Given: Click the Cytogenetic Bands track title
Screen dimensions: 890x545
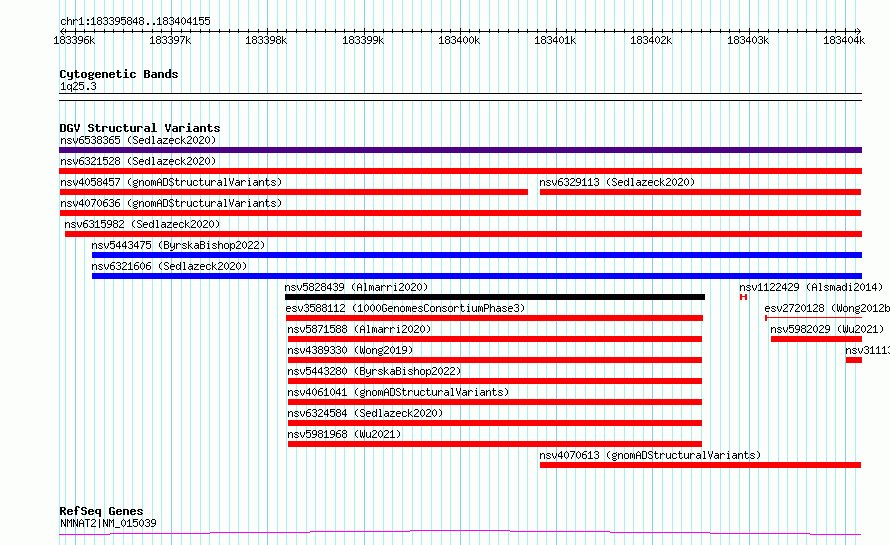Looking at the screenshot, I should 119,74.
